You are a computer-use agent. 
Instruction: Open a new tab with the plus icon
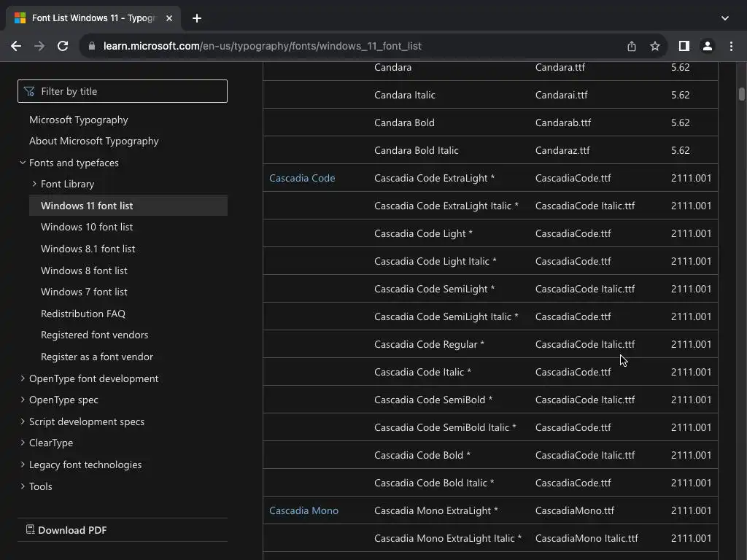tap(197, 18)
